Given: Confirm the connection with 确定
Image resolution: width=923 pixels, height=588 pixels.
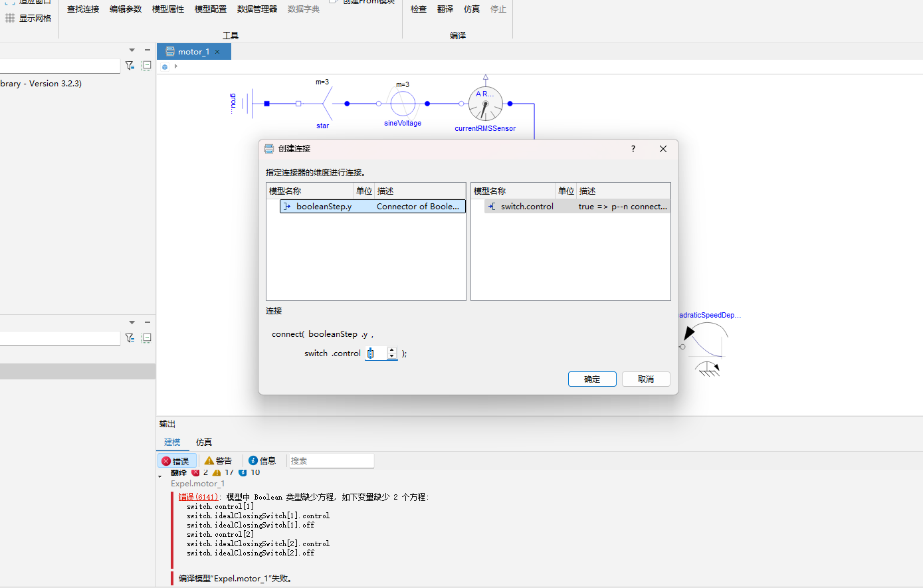Looking at the screenshot, I should [592, 379].
